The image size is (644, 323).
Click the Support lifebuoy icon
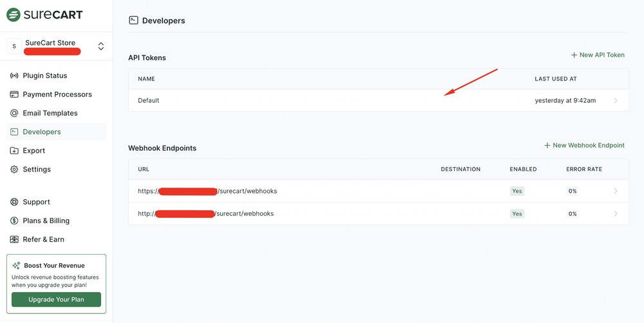click(14, 202)
